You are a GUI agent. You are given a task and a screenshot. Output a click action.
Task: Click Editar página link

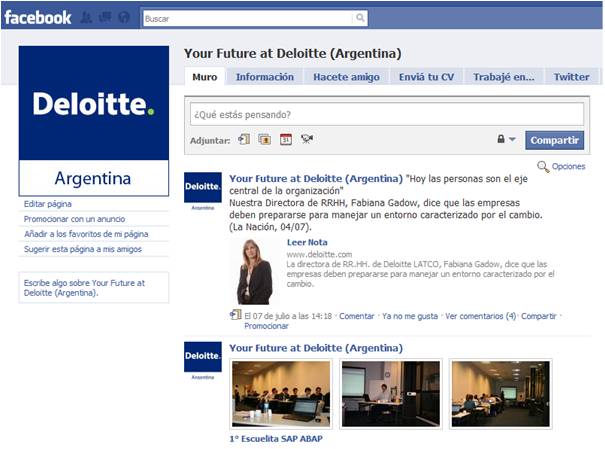click(48, 204)
